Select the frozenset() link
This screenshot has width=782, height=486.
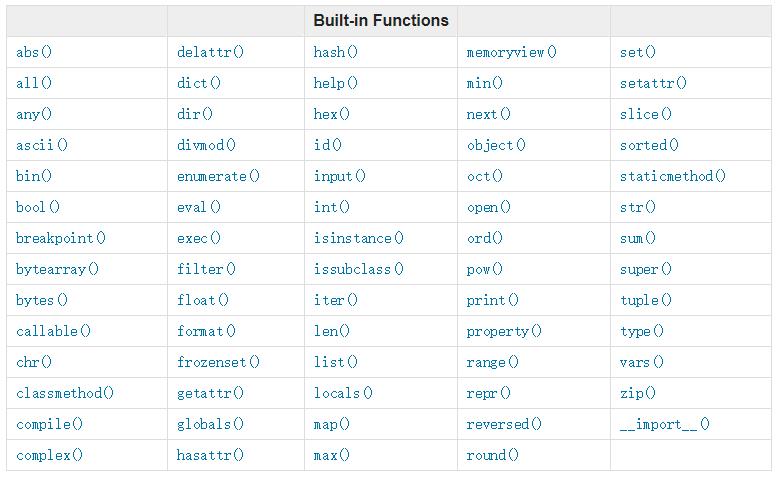[x=218, y=362]
